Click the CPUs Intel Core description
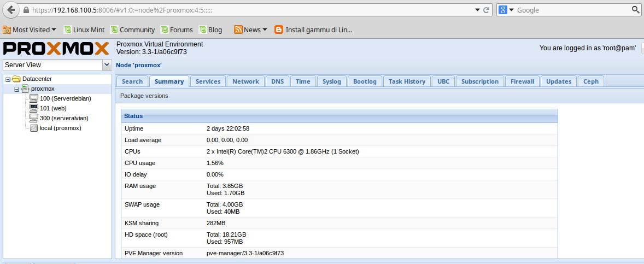This screenshot has height=264, width=644. pos(283,151)
